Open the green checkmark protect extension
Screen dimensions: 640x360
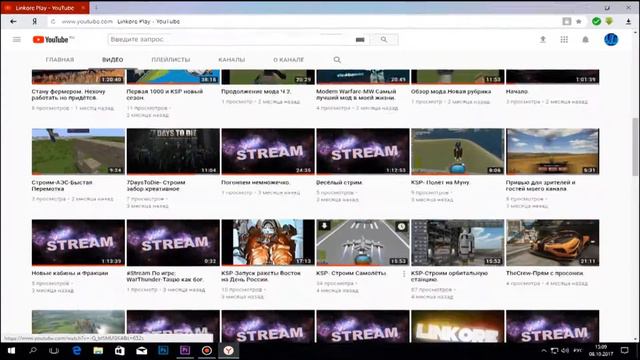596,21
